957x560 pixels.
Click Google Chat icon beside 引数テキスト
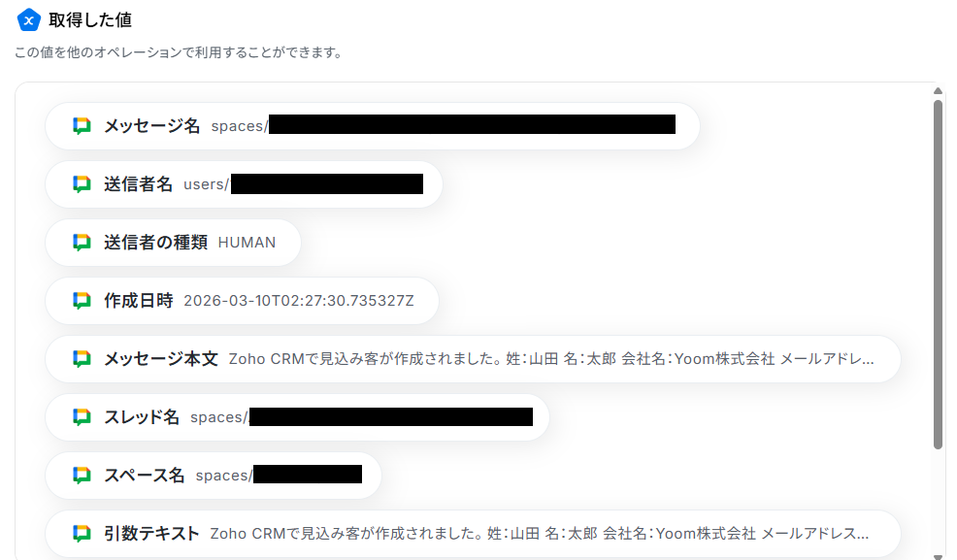(x=82, y=534)
